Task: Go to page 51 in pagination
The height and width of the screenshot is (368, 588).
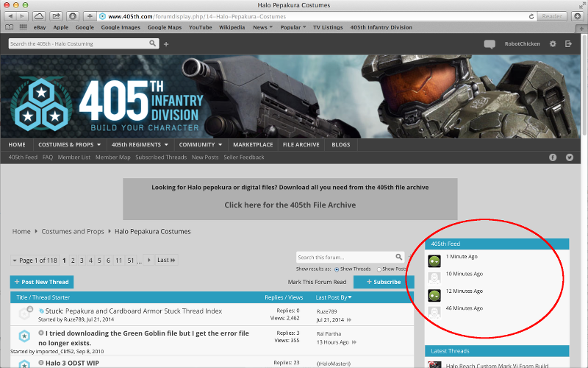Action: [x=131, y=261]
